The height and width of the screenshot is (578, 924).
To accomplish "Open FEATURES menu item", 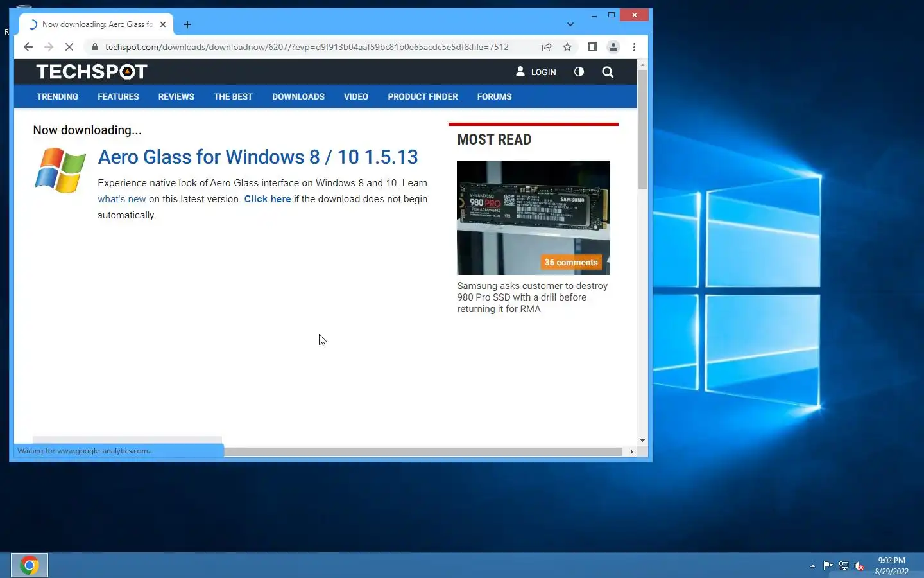I will (118, 96).
